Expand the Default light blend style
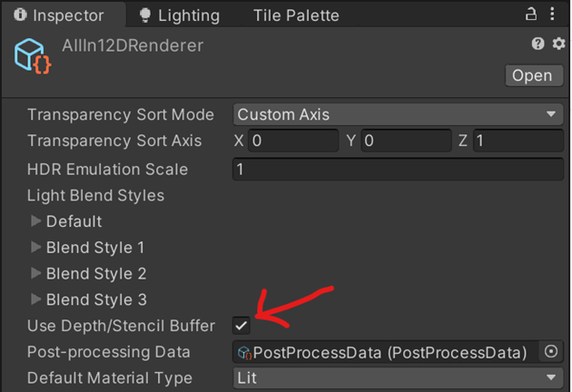The height and width of the screenshot is (392, 572). pyautogui.click(x=35, y=221)
